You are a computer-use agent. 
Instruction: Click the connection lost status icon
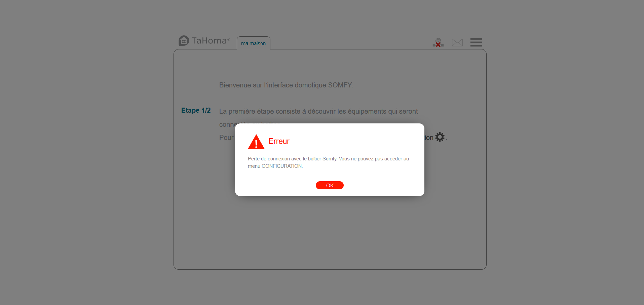(x=438, y=42)
